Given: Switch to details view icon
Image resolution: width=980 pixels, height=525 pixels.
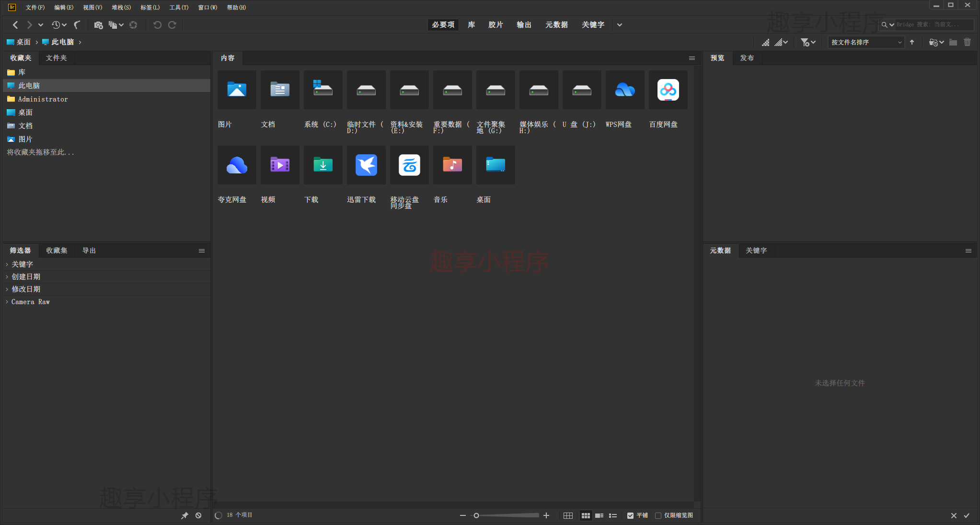Looking at the screenshot, I should coord(599,515).
